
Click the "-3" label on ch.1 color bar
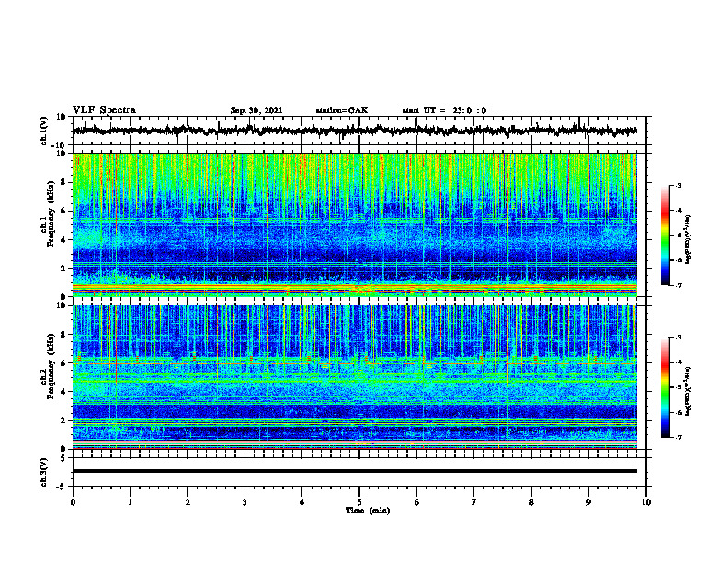pyautogui.click(x=677, y=186)
